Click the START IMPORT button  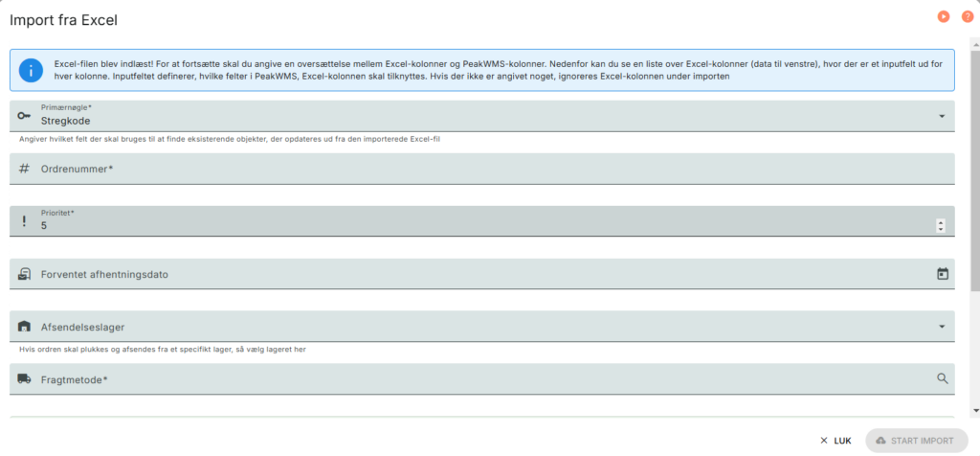pyautogui.click(x=916, y=441)
